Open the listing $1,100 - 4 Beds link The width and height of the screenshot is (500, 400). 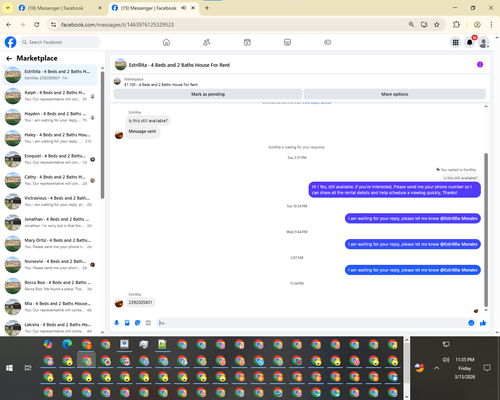point(161,85)
